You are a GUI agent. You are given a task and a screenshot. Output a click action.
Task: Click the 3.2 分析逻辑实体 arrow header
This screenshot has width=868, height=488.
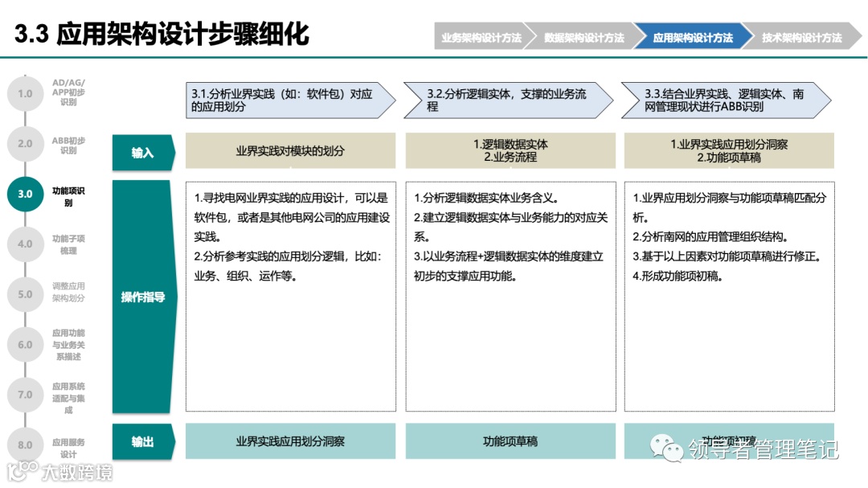click(x=509, y=100)
